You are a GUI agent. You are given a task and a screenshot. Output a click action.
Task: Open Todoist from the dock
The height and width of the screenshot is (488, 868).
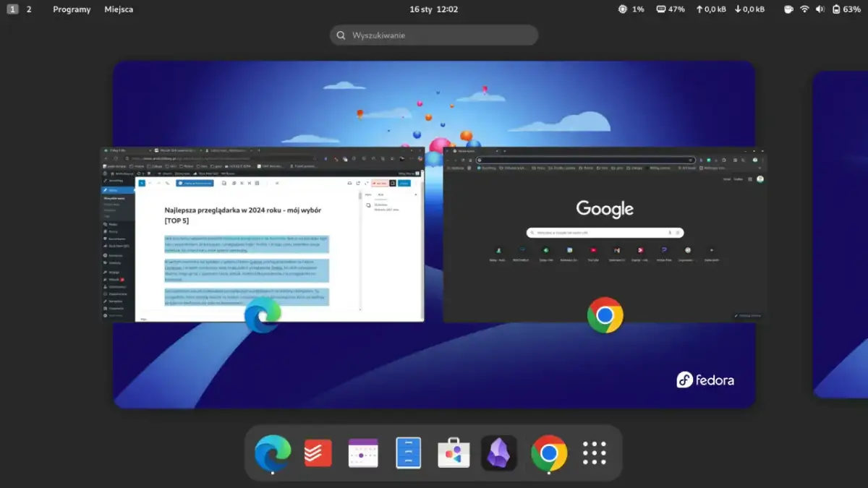click(x=318, y=453)
